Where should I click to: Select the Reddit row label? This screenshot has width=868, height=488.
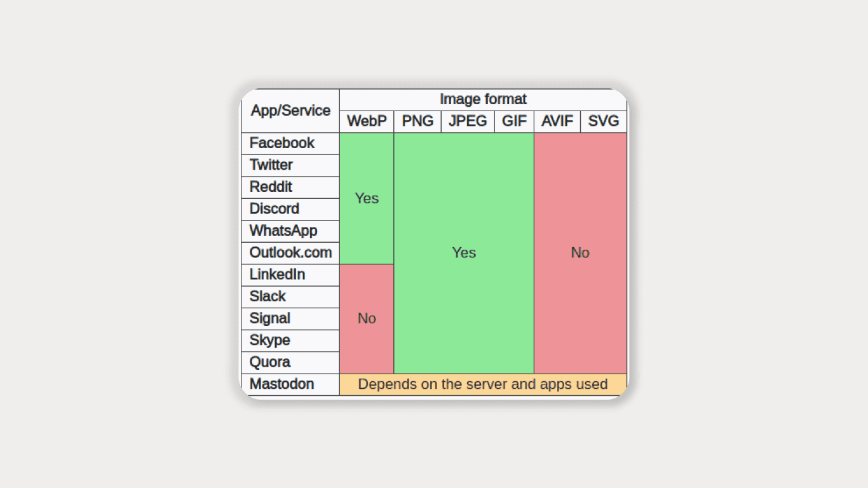(290, 187)
